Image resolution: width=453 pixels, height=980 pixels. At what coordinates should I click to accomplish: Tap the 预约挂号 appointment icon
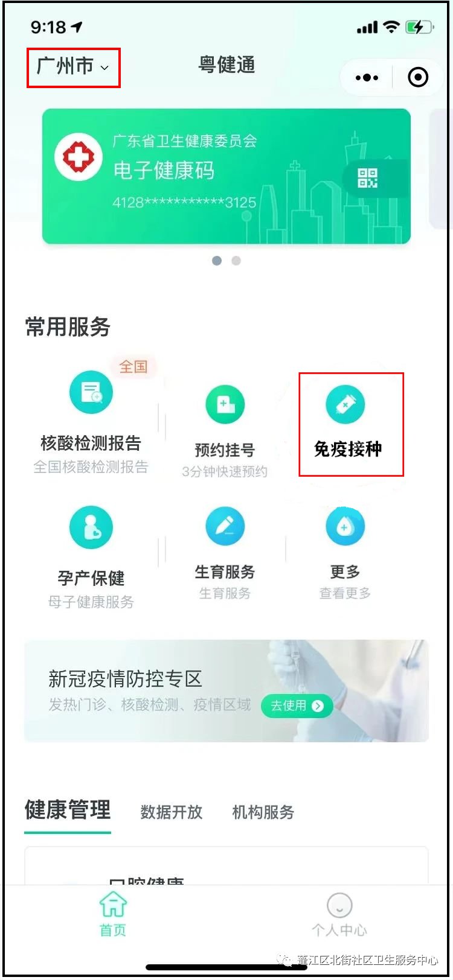225,404
